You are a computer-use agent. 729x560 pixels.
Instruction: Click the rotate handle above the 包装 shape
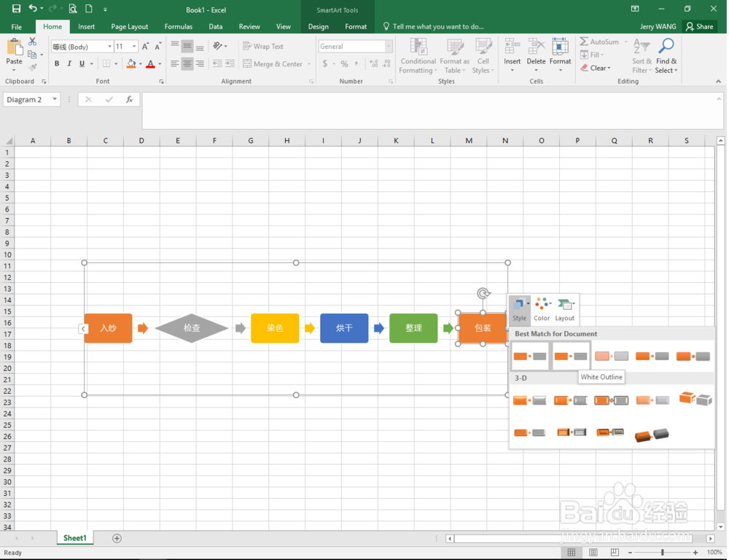(483, 293)
